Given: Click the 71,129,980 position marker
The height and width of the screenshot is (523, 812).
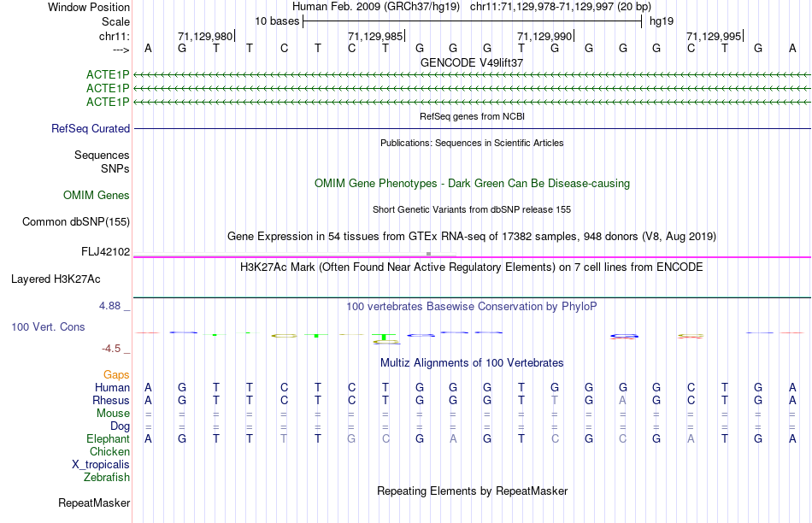Looking at the screenshot, I should [x=206, y=36].
